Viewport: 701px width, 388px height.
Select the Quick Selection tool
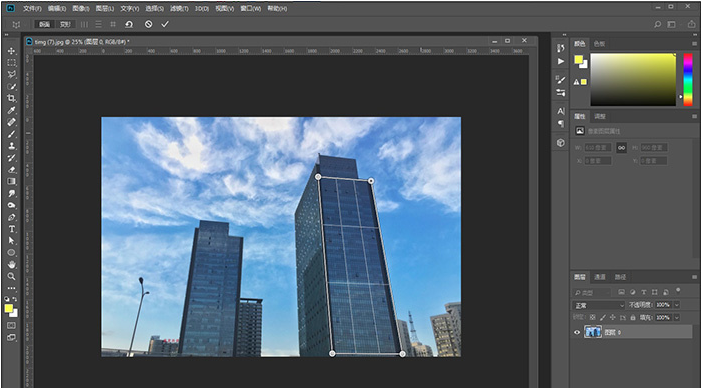click(x=12, y=86)
